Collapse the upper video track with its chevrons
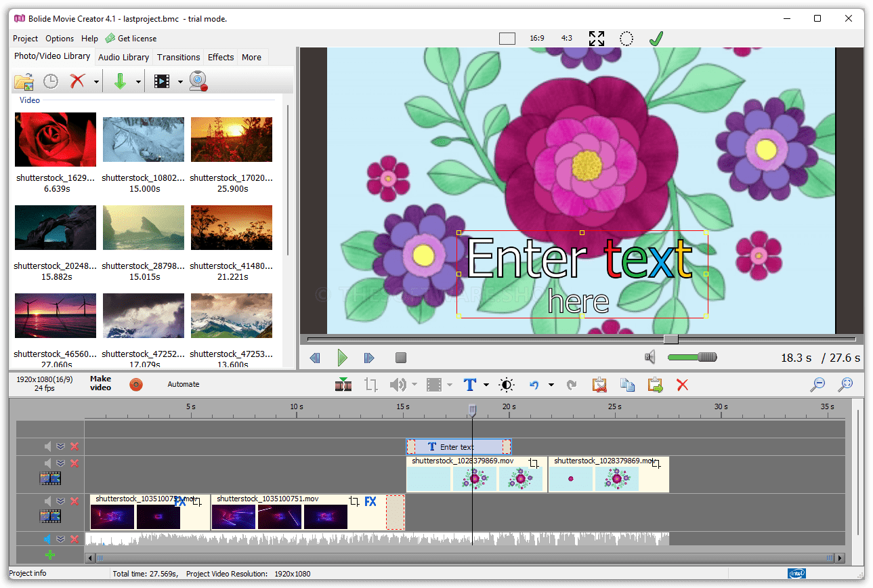The height and width of the screenshot is (588, 873). (61, 463)
